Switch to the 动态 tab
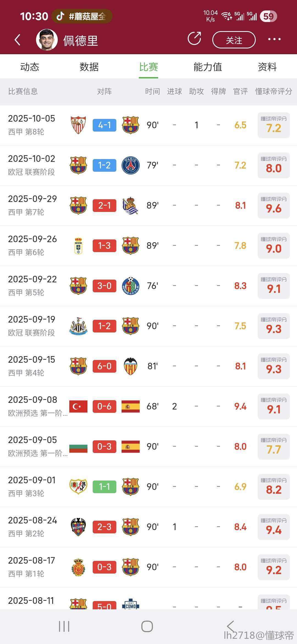Screen dimensions: 297x644 (x=30, y=67)
